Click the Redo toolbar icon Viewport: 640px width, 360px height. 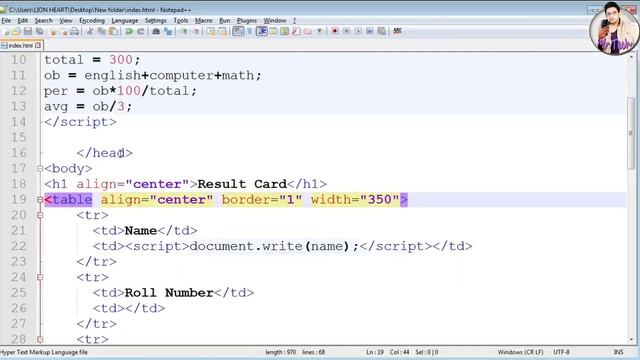coord(140,31)
